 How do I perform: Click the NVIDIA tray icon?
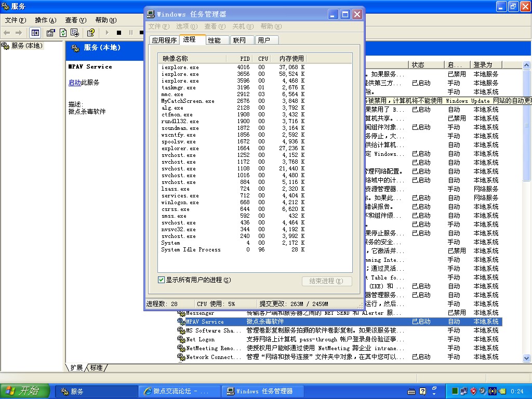point(502,392)
